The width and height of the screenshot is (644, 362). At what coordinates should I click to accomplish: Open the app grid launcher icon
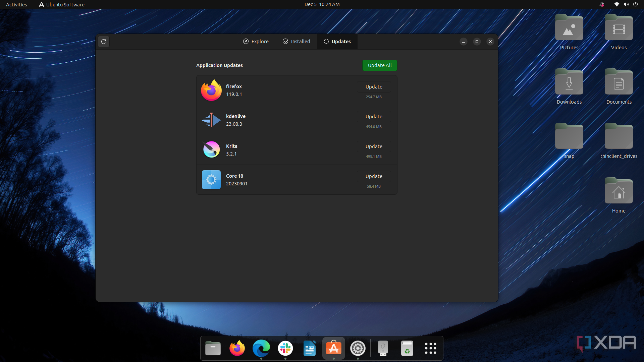pyautogui.click(x=430, y=348)
